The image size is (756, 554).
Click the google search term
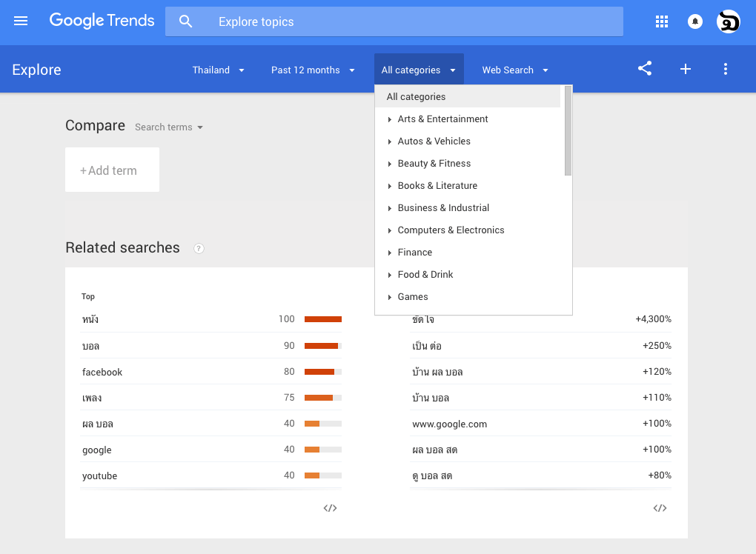(x=97, y=450)
